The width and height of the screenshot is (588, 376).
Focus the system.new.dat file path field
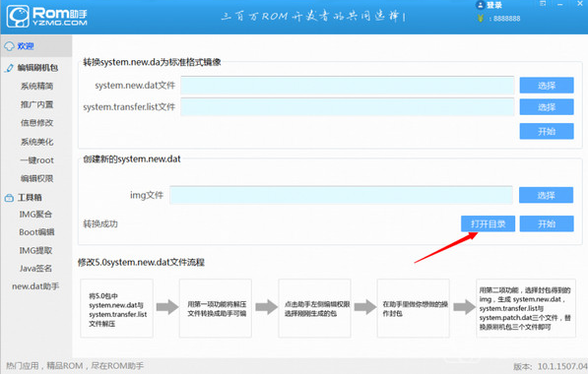(x=348, y=86)
